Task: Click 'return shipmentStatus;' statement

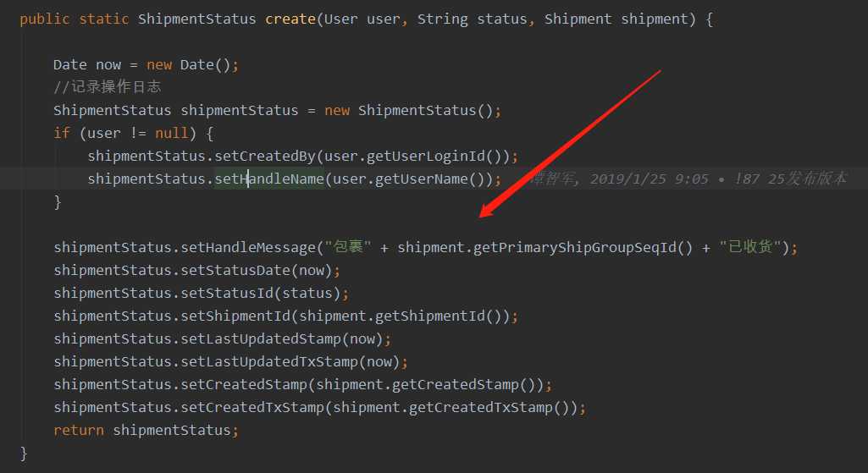Action: 147,430
